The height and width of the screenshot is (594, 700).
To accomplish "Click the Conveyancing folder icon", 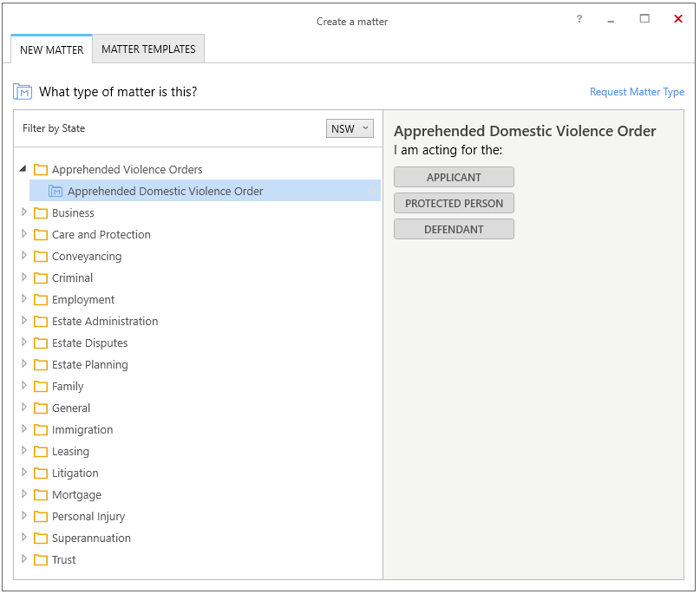I will coord(41,256).
